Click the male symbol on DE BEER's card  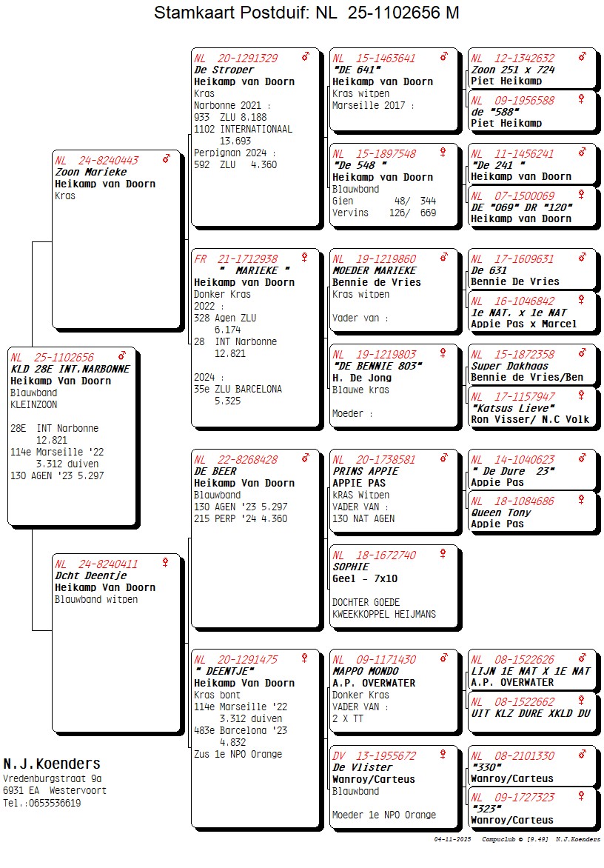point(305,458)
